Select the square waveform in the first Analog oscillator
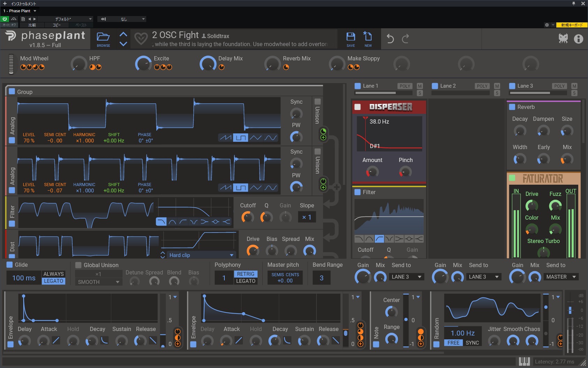Image resolution: width=588 pixels, height=368 pixels. click(x=240, y=138)
